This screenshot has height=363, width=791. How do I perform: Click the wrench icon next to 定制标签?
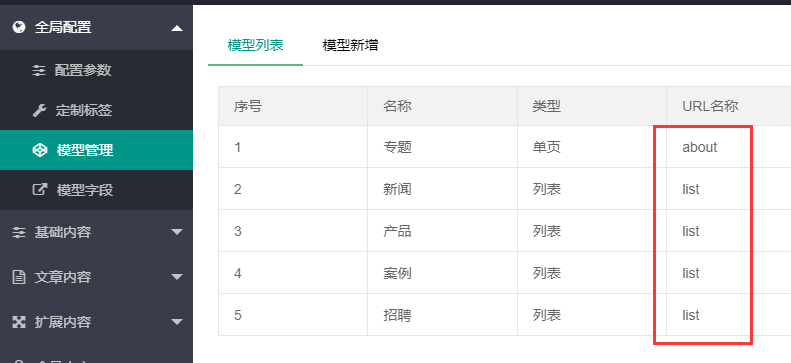click(x=39, y=110)
